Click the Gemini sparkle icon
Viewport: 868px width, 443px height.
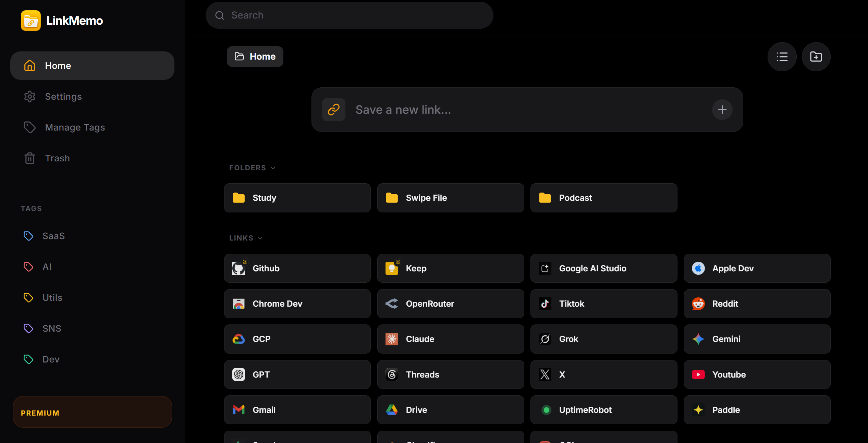[698, 339]
